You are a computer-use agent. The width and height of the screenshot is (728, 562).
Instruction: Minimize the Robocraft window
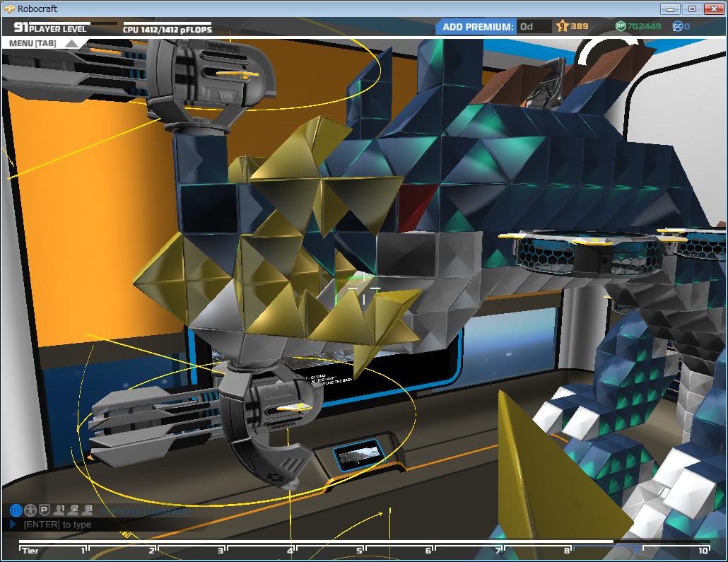670,8
